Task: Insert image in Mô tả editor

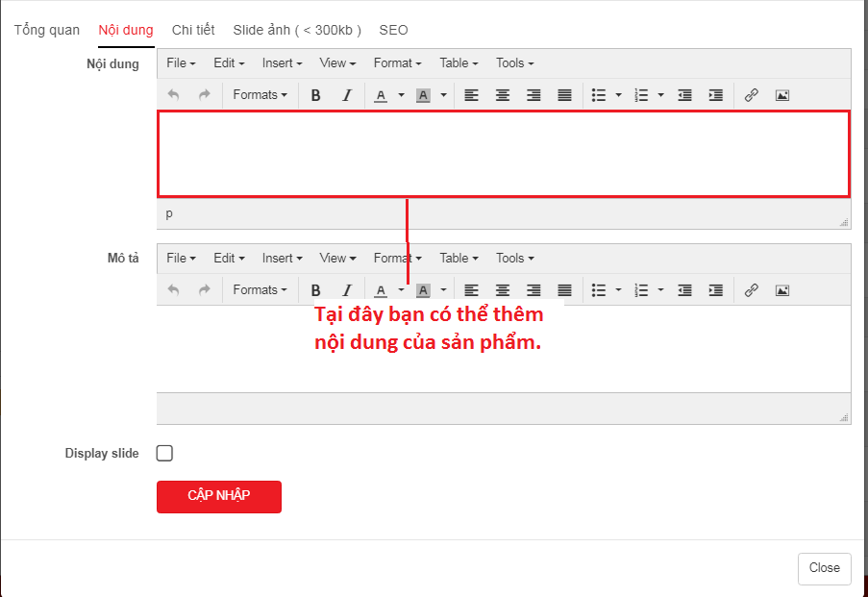Action: coord(782,290)
